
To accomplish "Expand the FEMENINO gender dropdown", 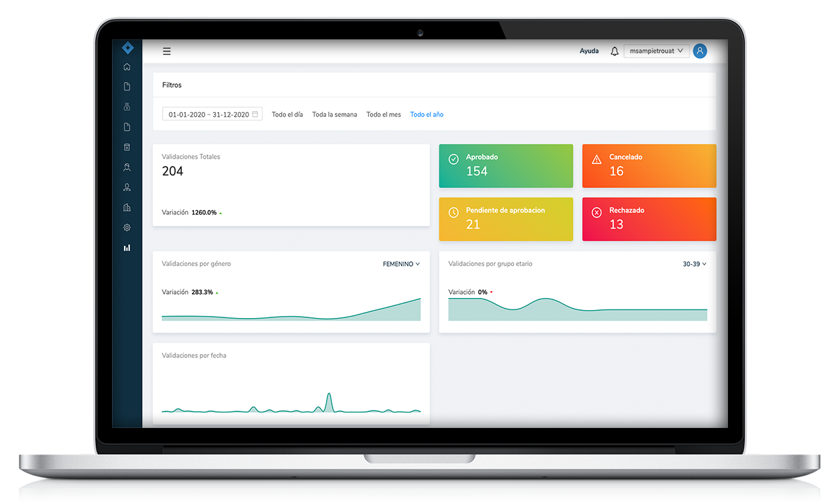I will point(401,264).
